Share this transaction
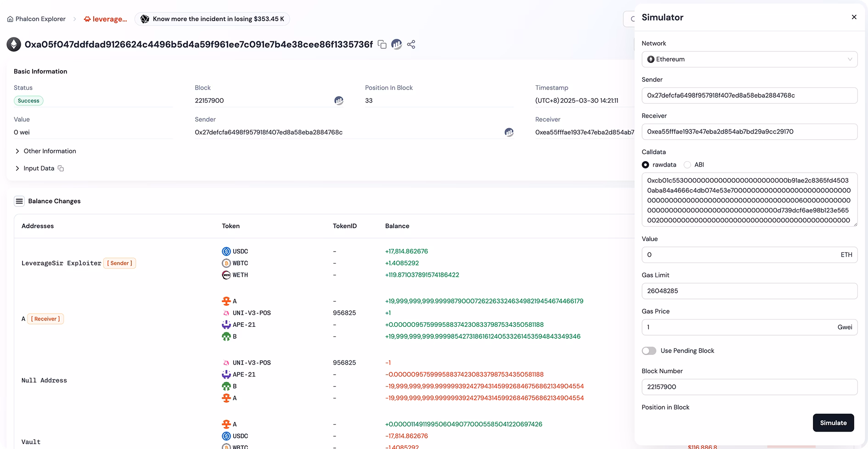The width and height of the screenshot is (868, 449). pyautogui.click(x=411, y=44)
